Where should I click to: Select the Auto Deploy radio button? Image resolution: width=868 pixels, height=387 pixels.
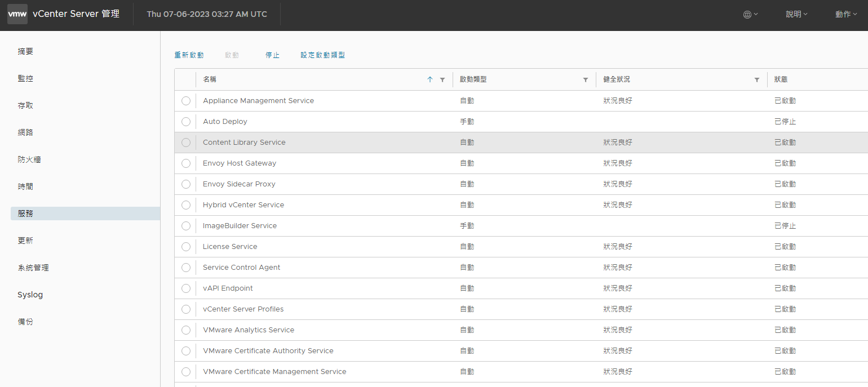coord(186,122)
